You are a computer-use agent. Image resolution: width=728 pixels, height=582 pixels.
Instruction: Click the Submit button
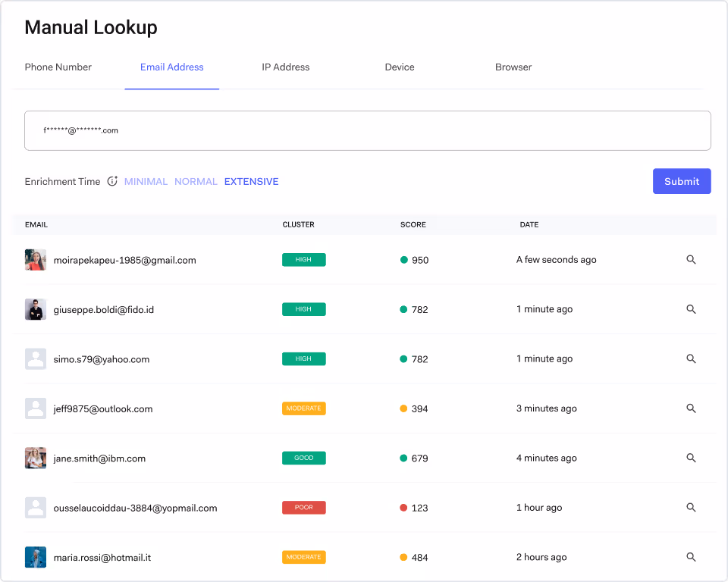[681, 181]
